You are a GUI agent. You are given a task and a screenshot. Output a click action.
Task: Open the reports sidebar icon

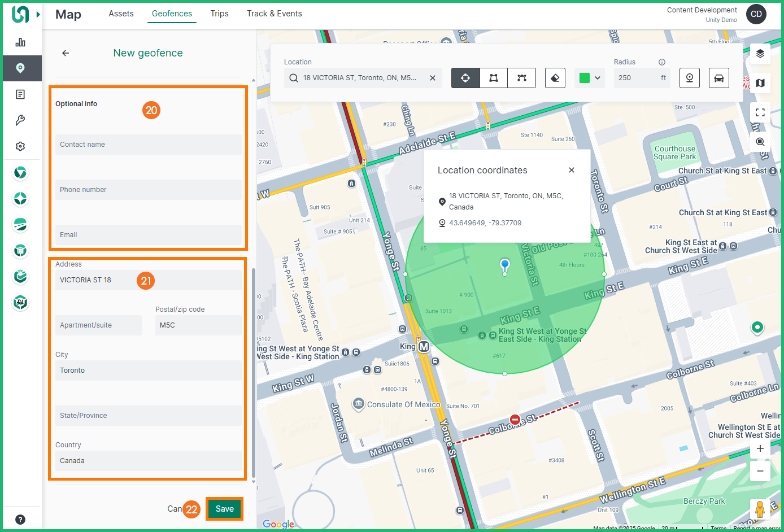[20, 94]
